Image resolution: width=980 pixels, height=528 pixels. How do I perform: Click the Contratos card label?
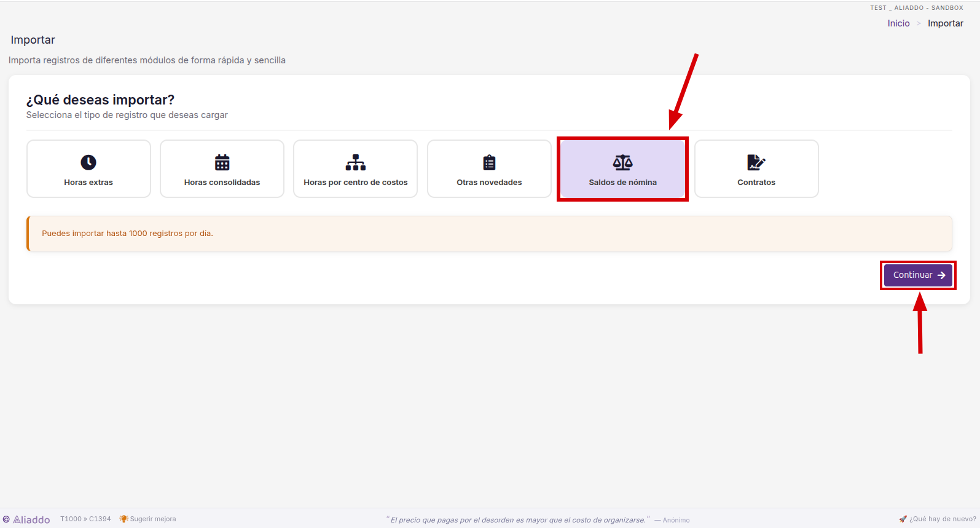point(756,183)
